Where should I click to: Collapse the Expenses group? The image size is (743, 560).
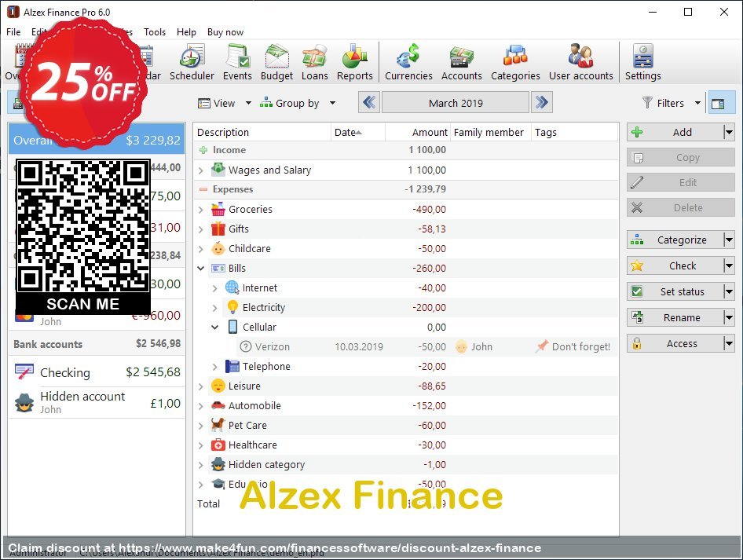203,189
